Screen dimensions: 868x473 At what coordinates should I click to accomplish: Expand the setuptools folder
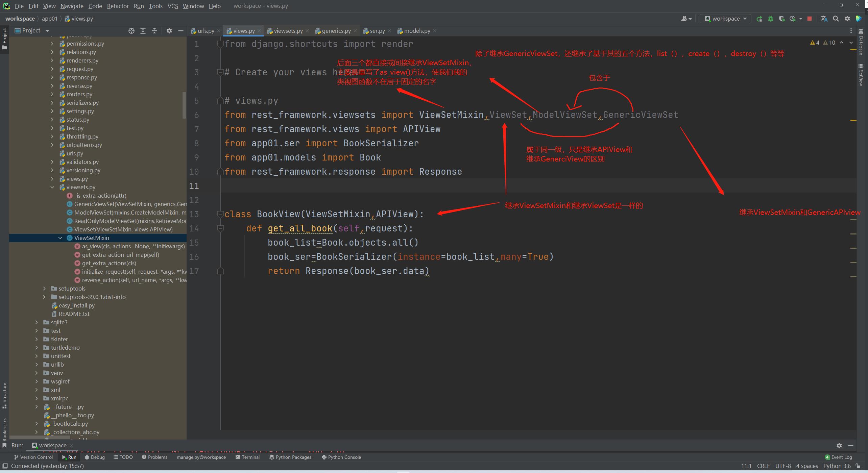click(44, 289)
